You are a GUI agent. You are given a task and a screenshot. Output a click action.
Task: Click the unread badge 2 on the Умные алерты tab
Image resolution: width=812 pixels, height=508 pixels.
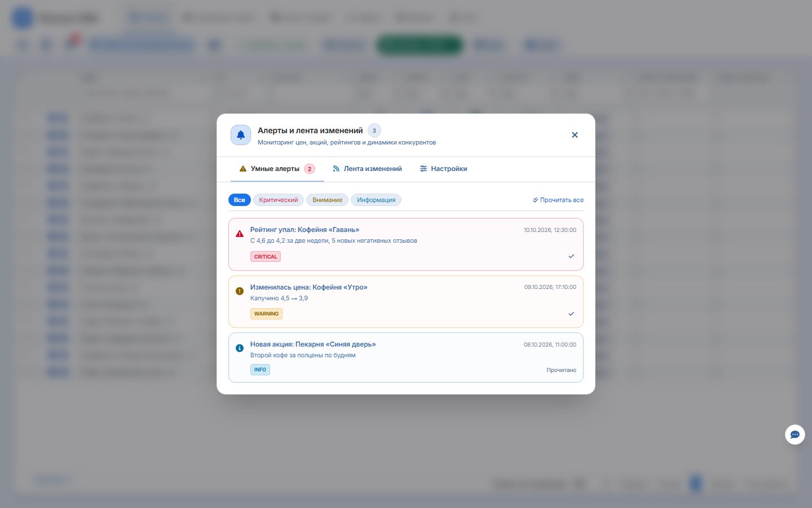pyautogui.click(x=309, y=169)
